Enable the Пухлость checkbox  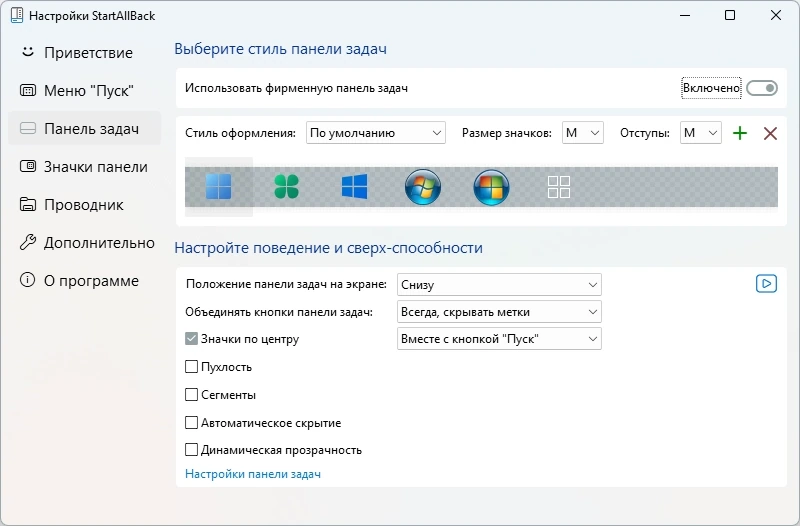(191, 367)
